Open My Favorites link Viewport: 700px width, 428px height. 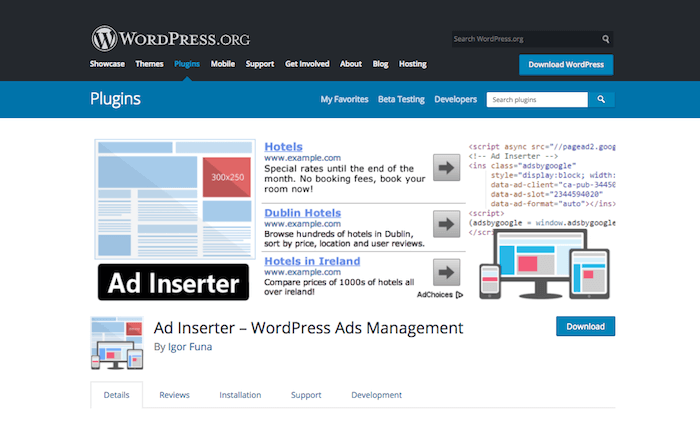click(344, 99)
